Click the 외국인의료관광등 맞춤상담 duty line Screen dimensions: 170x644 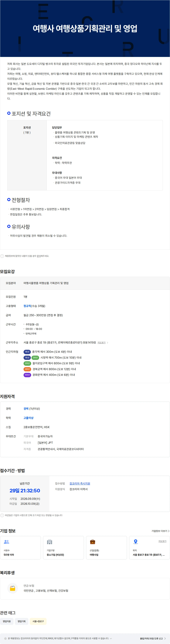[x=70, y=143]
